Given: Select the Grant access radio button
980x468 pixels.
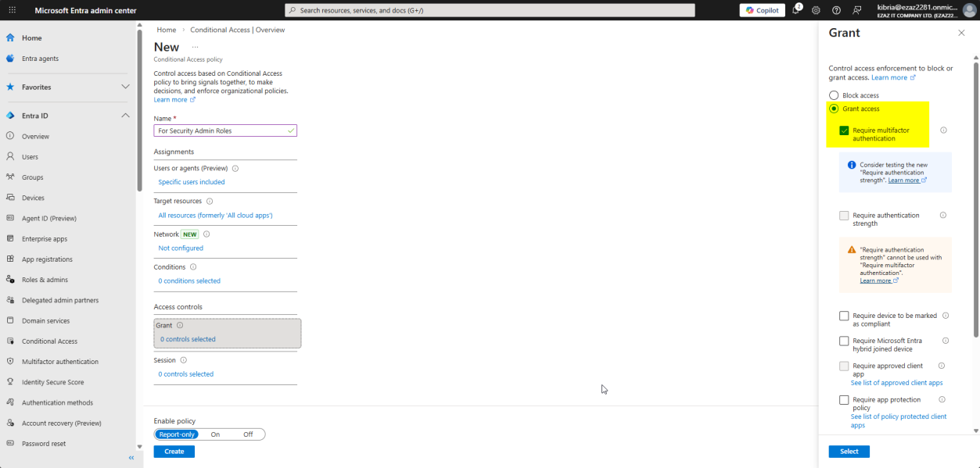Looking at the screenshot, I should [x=834, y=109].
